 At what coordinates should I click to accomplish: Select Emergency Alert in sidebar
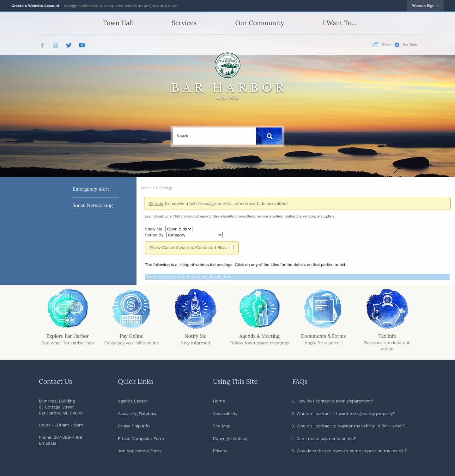coord(91,189)
